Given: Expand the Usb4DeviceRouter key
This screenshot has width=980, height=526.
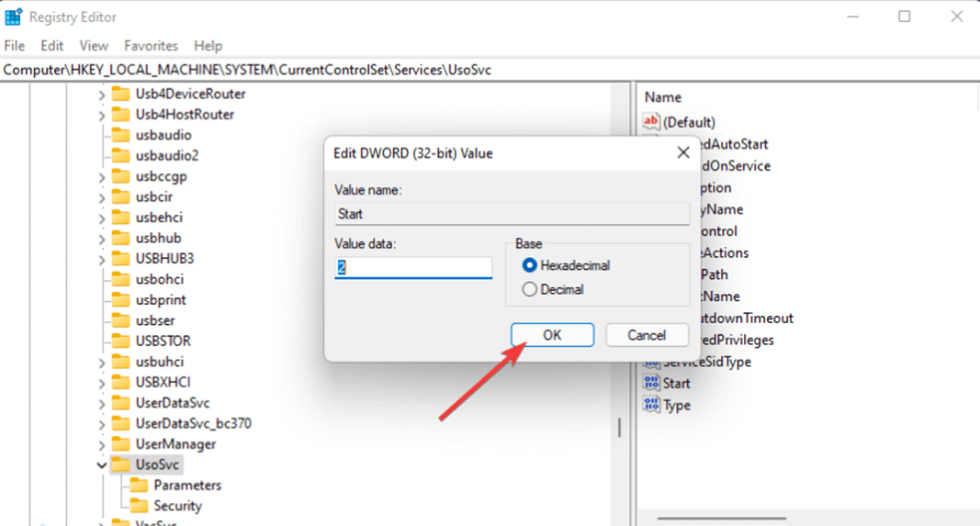Looking at the screenshot, I should coord(101,95).
